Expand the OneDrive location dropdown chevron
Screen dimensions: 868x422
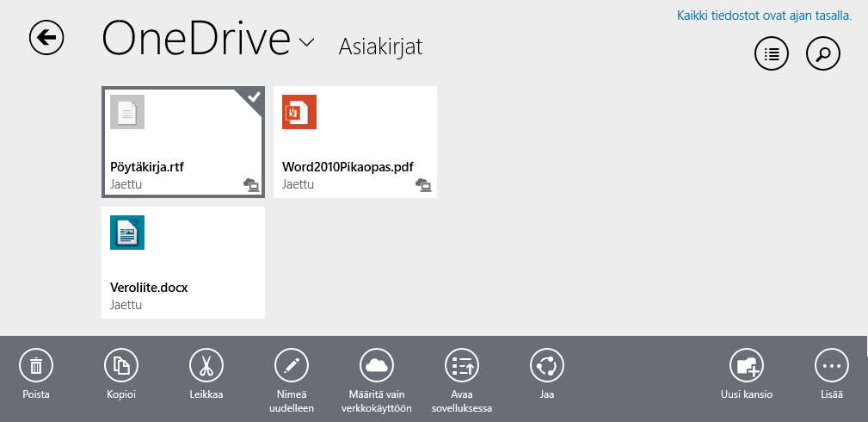click(x=306, y=42)
